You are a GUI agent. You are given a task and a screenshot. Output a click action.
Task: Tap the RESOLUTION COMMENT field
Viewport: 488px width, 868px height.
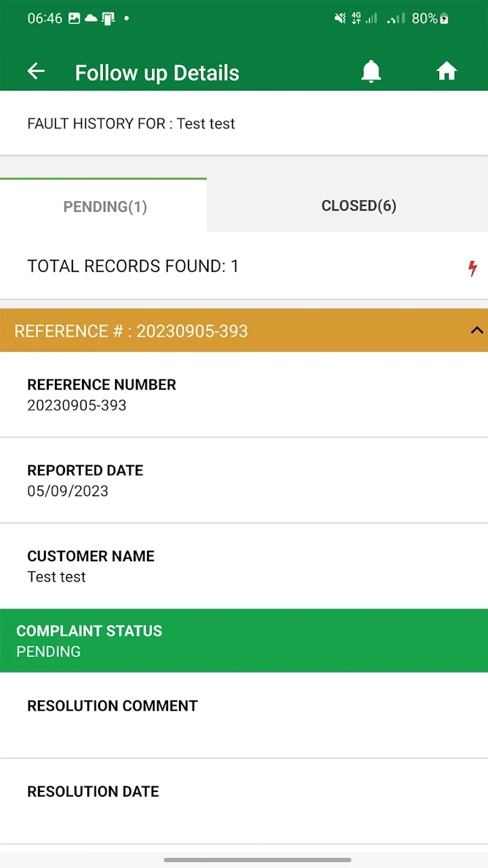pyautogui.click(x=243, y=715)
